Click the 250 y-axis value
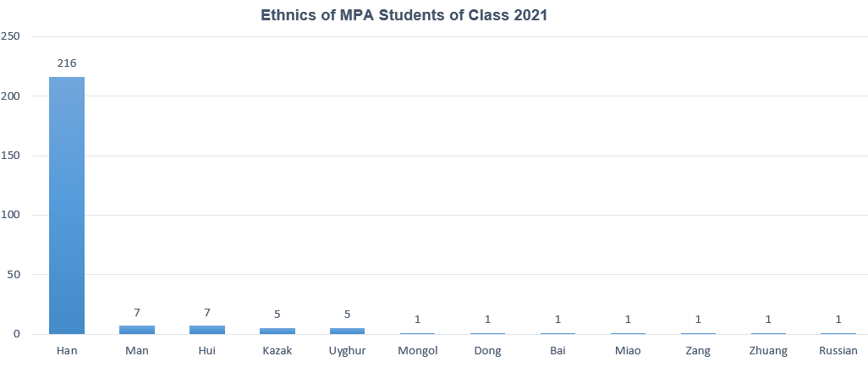This screenshot has width=868, height=367. click(x=11, y=37)
